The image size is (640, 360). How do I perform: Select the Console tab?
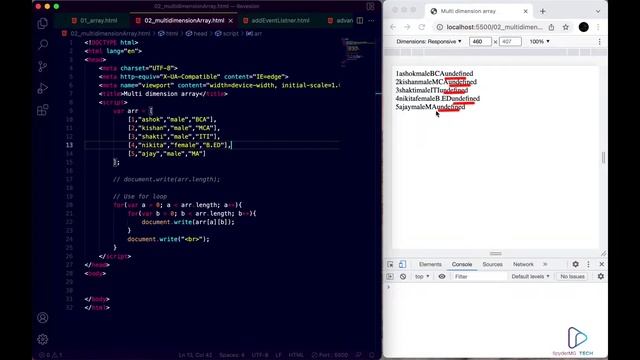tap(462, 264)
